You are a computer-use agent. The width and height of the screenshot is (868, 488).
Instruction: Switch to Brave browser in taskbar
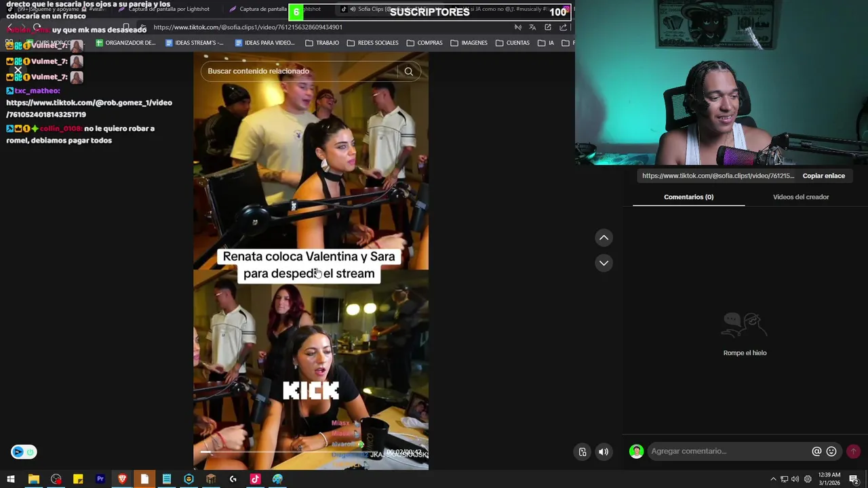[122, 479]
